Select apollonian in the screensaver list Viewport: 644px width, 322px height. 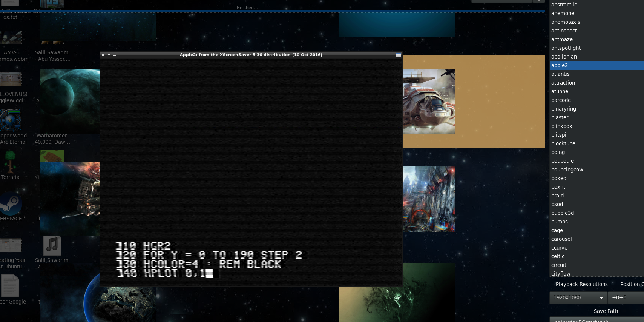[x=596, y=57]
